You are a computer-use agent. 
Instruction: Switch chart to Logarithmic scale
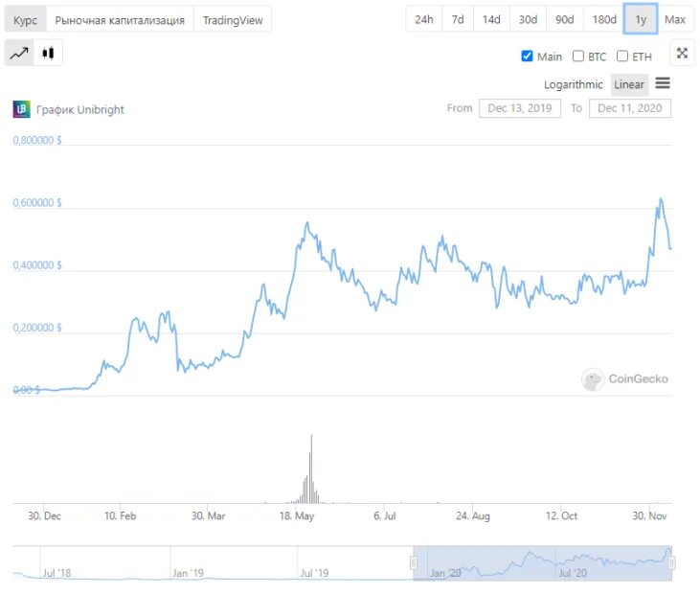pos(574,84)
